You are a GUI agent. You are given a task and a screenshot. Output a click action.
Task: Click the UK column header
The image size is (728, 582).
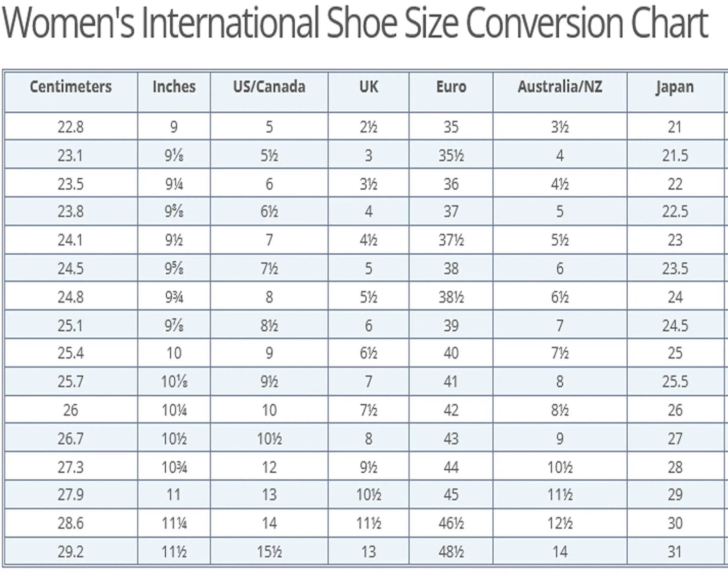coord(368,87)
